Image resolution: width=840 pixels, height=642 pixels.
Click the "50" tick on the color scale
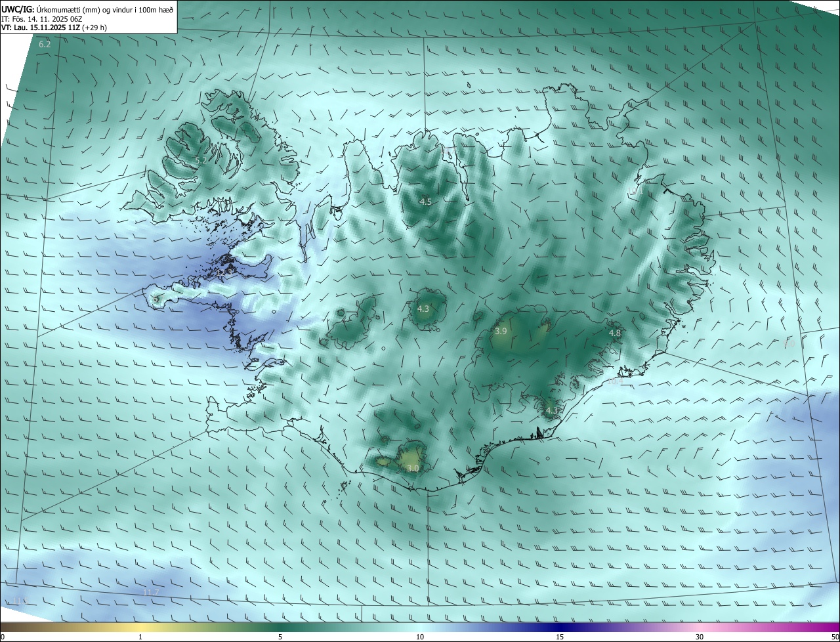pyautogui.click(x=835, y=637)
